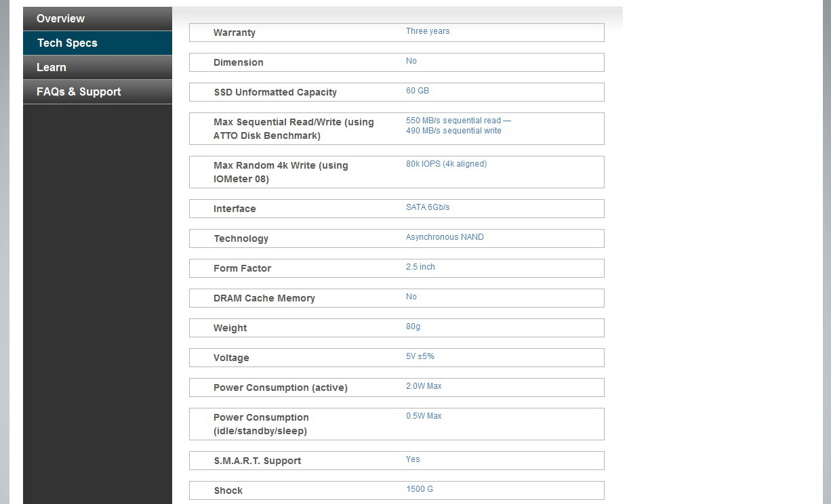The width and height of the screenshot is (831, 504).
Task: Open the Overview section
Action: [x=98, y=18]
